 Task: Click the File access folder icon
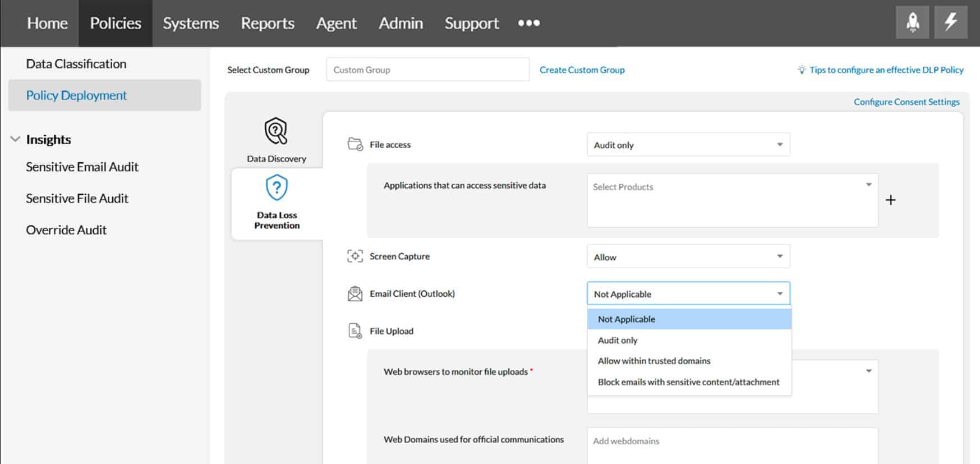point(355,144)
